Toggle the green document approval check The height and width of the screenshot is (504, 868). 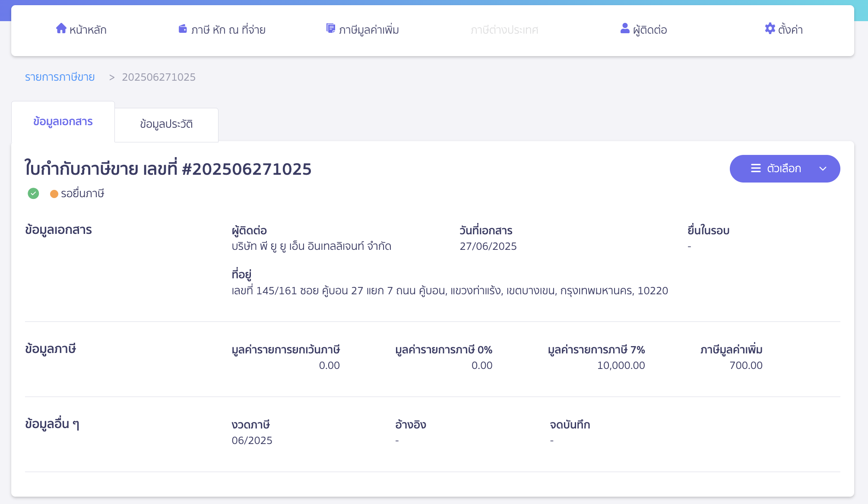coord(33,193)
